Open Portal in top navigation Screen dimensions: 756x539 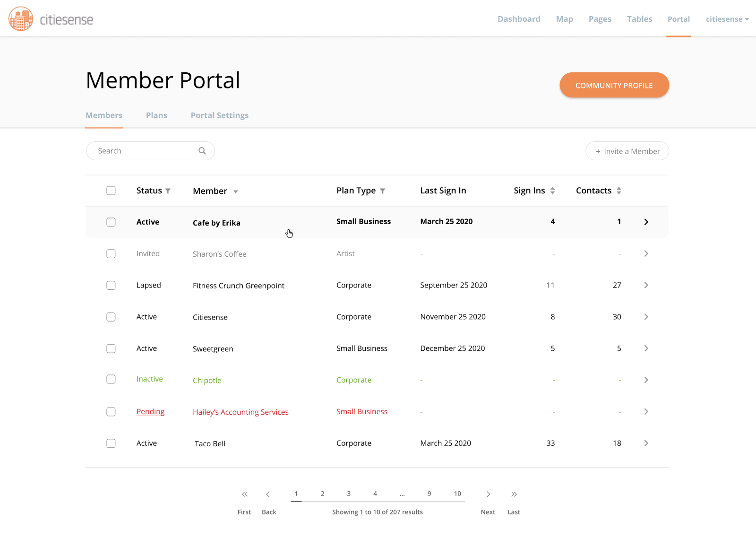click(679, 19)
